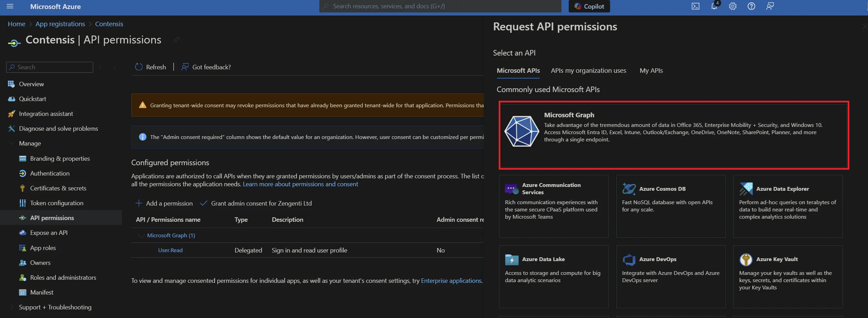Open Learn more about permissions and consent
The height and width of the screenshot is (318, 868).
(x=300, y=184)
